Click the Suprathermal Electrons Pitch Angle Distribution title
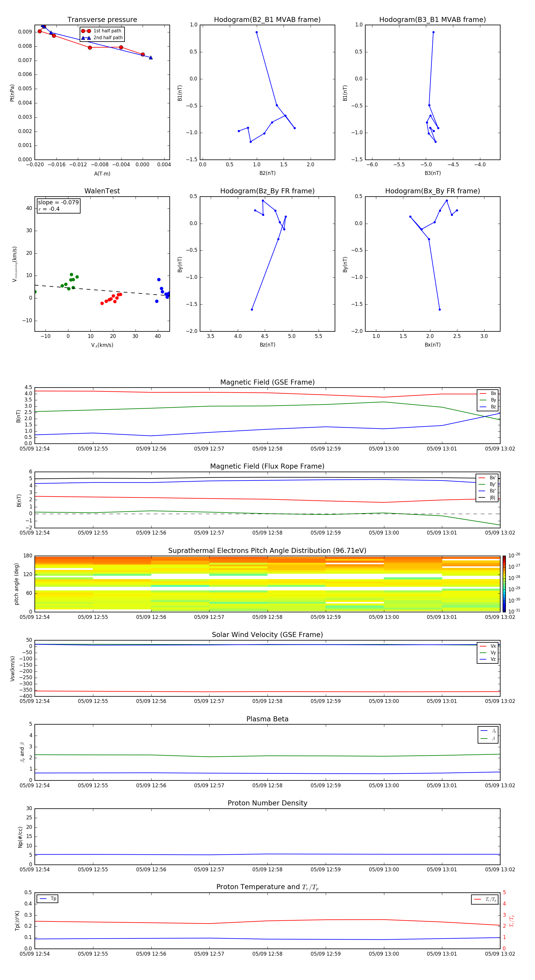The width and height of the screenshot is (535, 980). click(x=267, y=551)
